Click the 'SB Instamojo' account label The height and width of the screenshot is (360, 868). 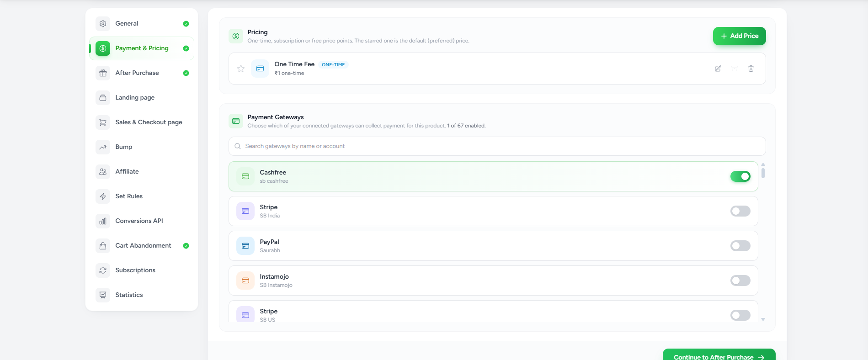point(276,285)
